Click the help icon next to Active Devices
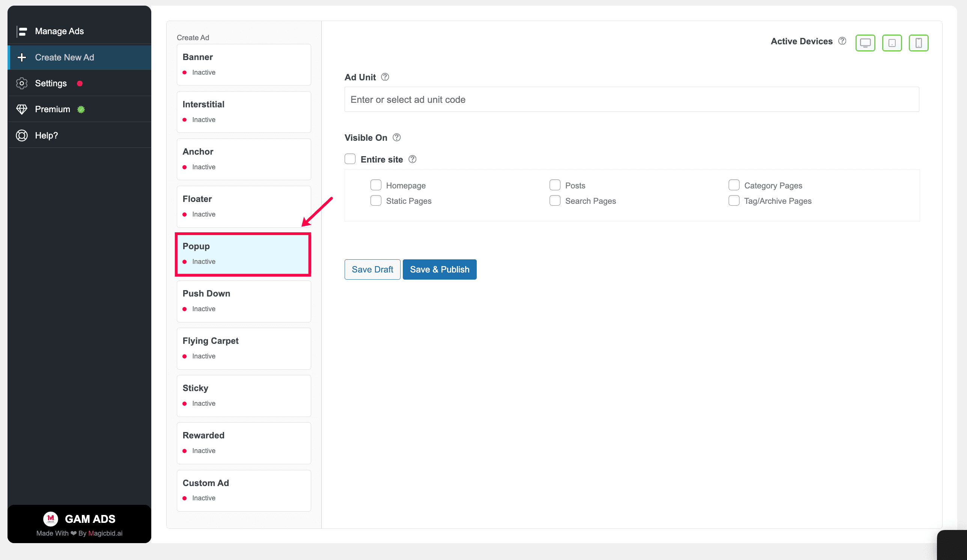The height and width of the screenshot is (560, 967). (842, 41)
